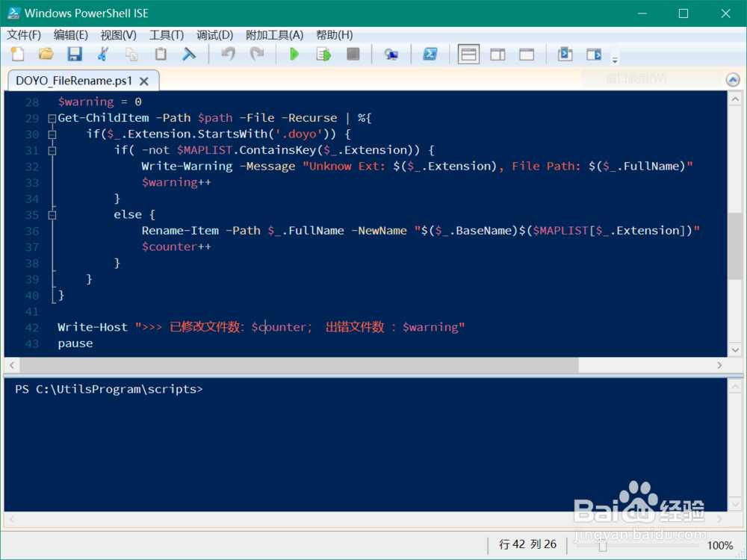Collapse the else block on line 35
The height and width of the screenshot is (560, 747).
pos(52,215)
